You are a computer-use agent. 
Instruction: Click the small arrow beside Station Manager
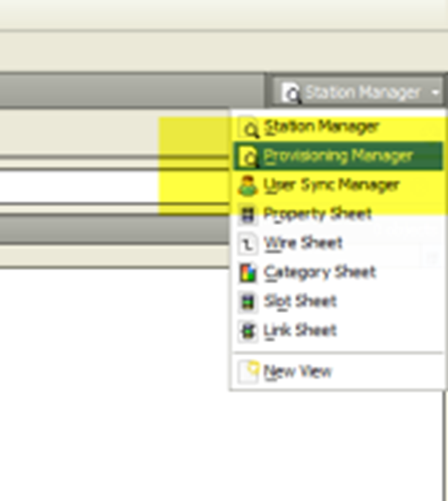pyautogui.click(x=435, y=92)
